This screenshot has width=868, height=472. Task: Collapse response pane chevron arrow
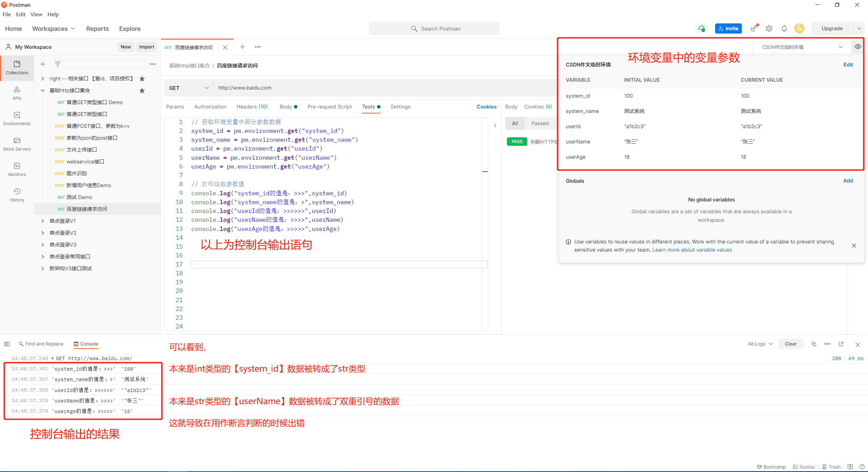[495, 125]
